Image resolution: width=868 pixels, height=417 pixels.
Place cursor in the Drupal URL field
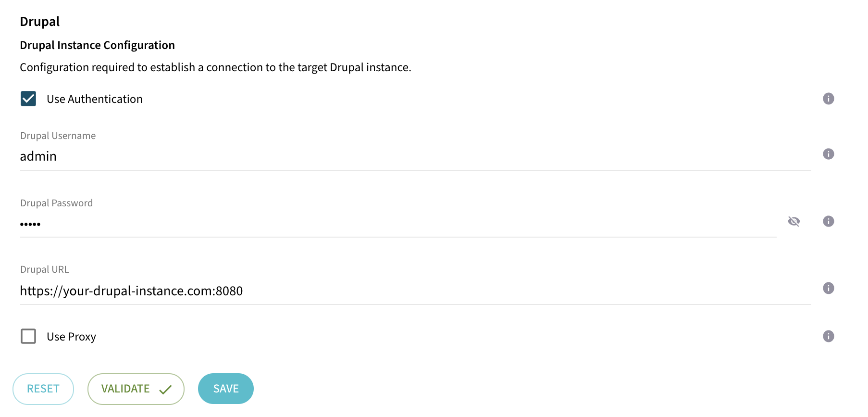(x=288, y=291)
